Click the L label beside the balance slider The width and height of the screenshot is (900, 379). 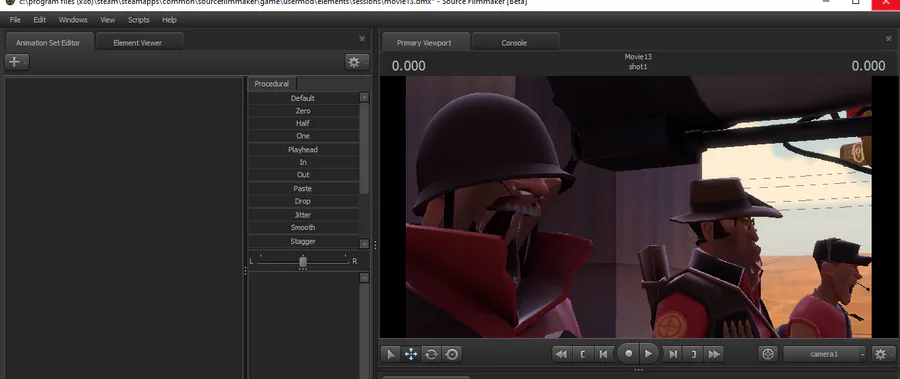click(251, 261)
